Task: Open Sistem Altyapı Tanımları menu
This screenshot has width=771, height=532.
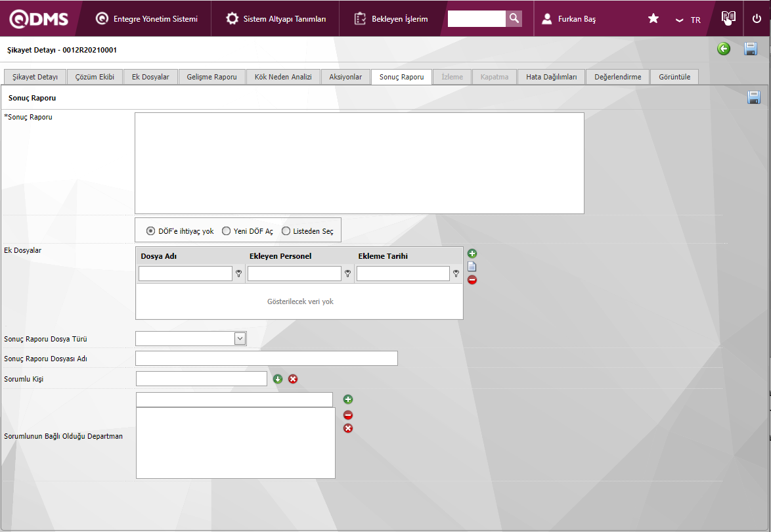Action: pyautogui.click(x=276, y=18)
